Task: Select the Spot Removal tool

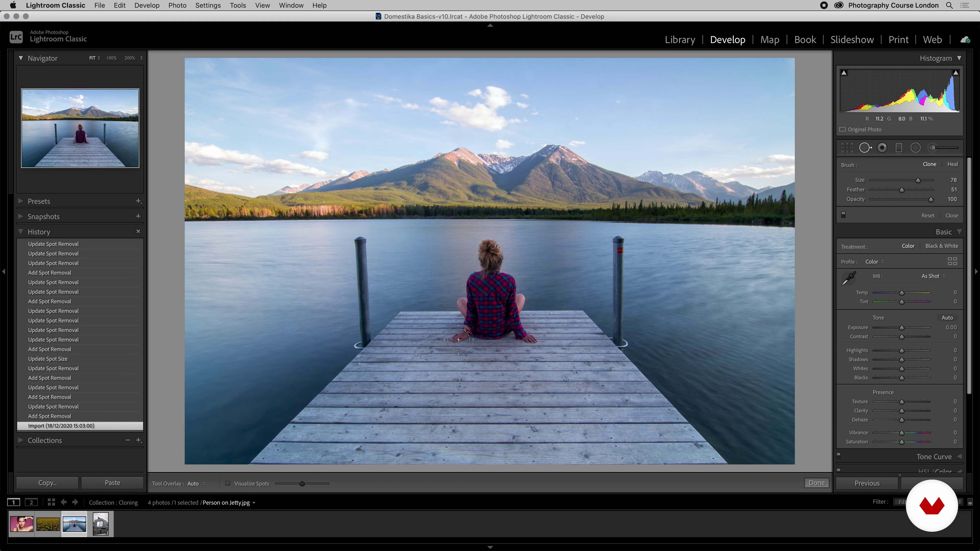Action: 865,147
